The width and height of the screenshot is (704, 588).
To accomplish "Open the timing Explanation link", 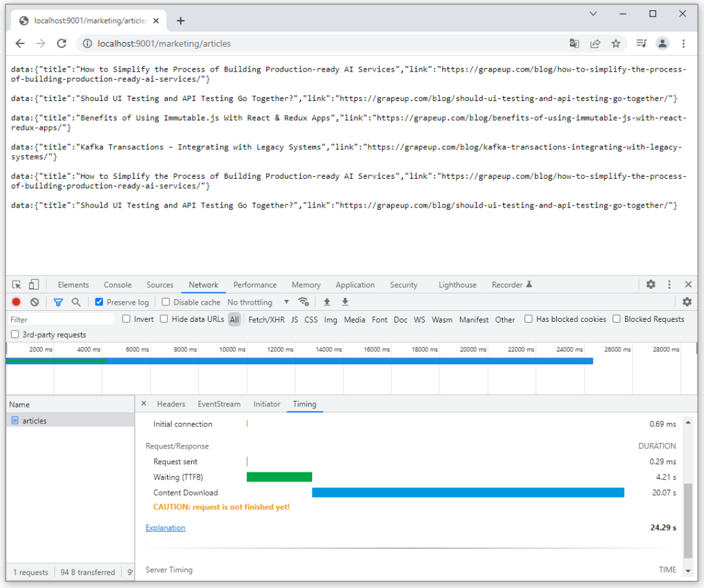I will (165, 527).
